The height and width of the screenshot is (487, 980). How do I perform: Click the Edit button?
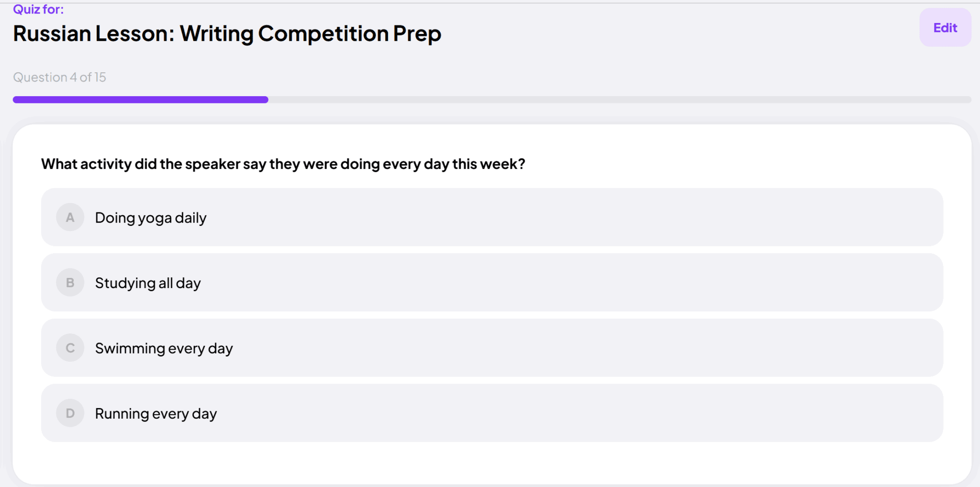click(945, 28)
